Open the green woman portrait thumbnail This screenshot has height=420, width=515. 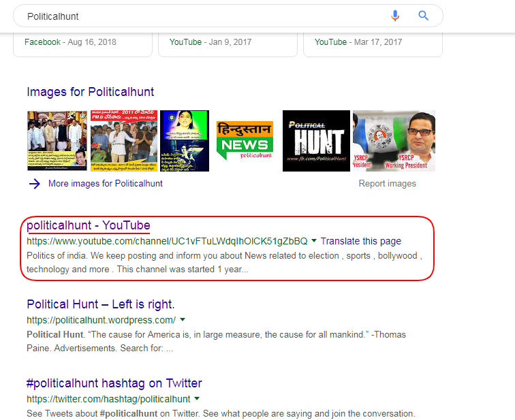click(185, 141)
